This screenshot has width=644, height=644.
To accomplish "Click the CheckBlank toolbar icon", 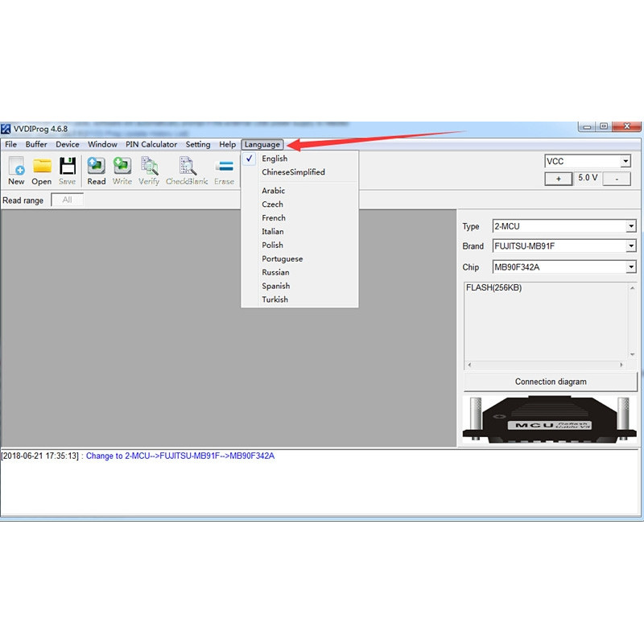I will [188, 171].
